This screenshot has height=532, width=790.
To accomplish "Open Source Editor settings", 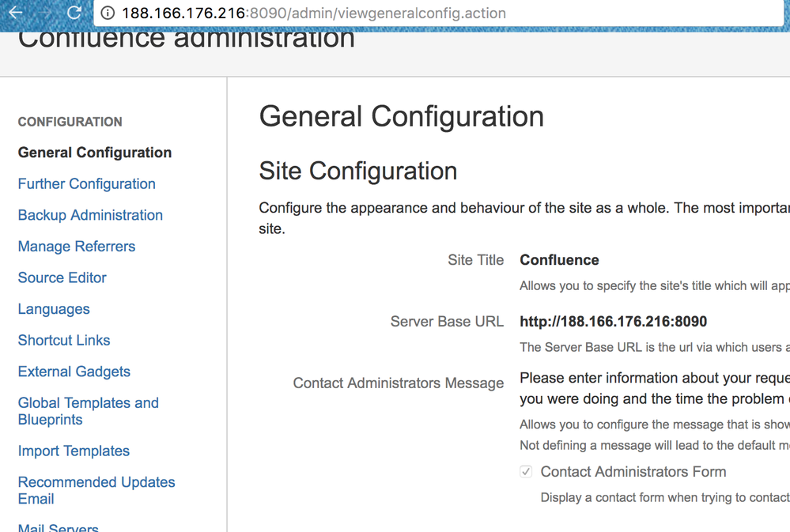I will click(62, 277).
